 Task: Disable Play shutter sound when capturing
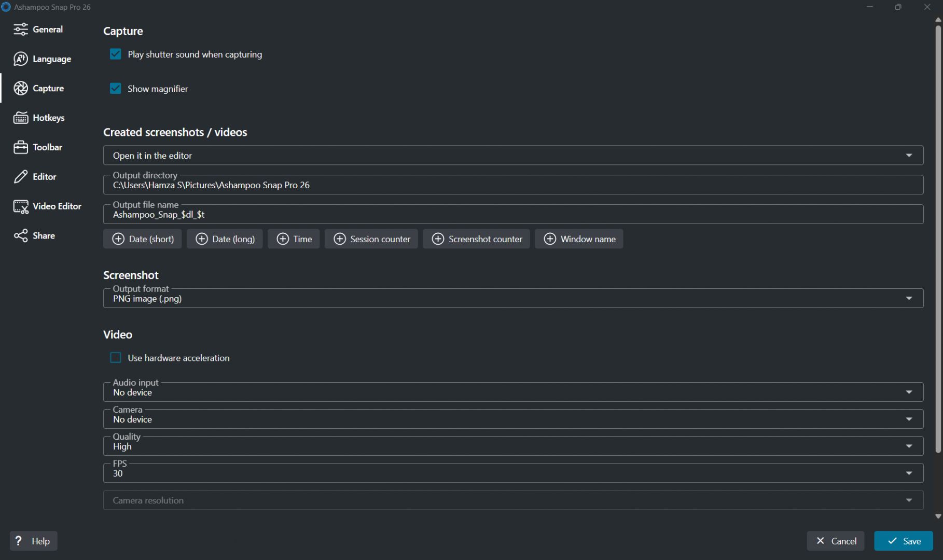(x=116, y=54)
